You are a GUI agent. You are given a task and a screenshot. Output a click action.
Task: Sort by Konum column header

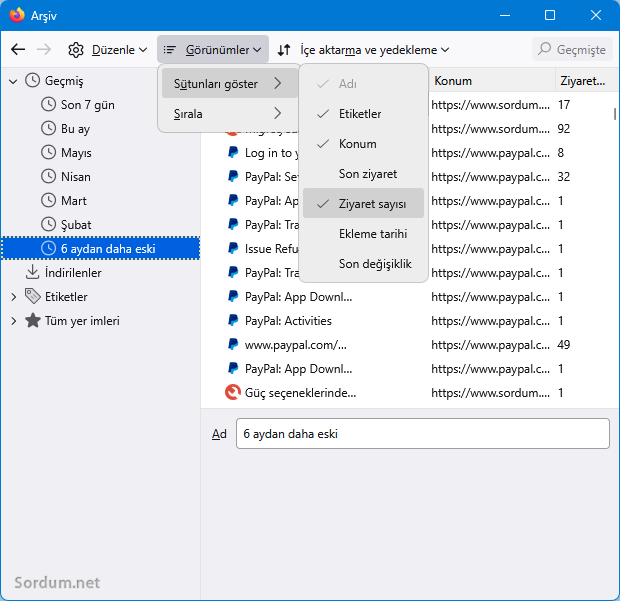pyautogui.click(x=492, y=81)
